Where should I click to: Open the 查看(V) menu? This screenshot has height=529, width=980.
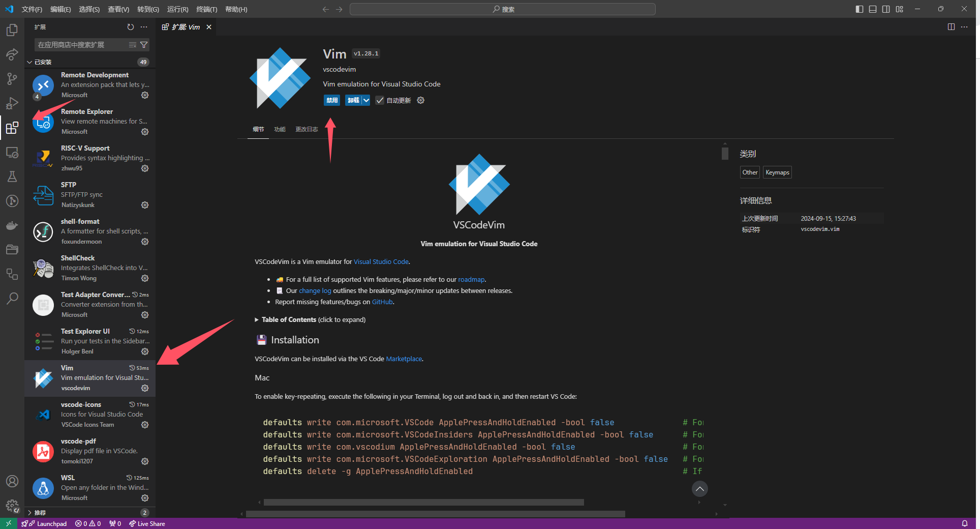[x=118, y=9]
